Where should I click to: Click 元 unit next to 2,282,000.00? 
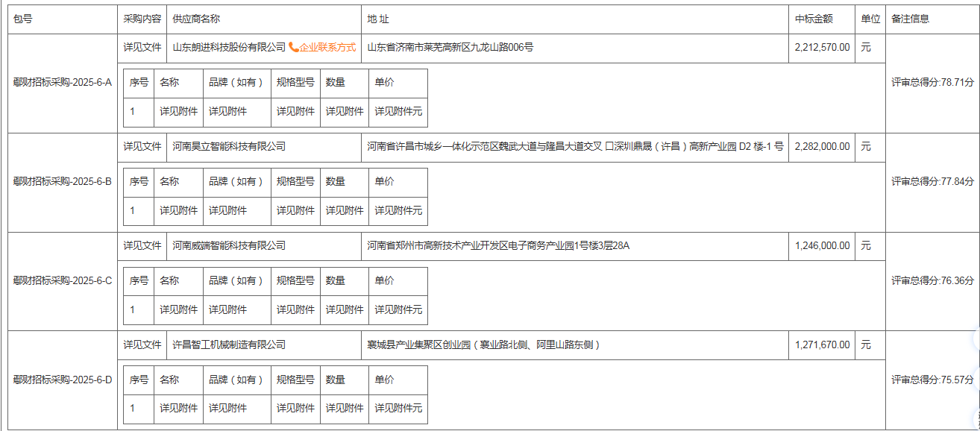(866, 146)
